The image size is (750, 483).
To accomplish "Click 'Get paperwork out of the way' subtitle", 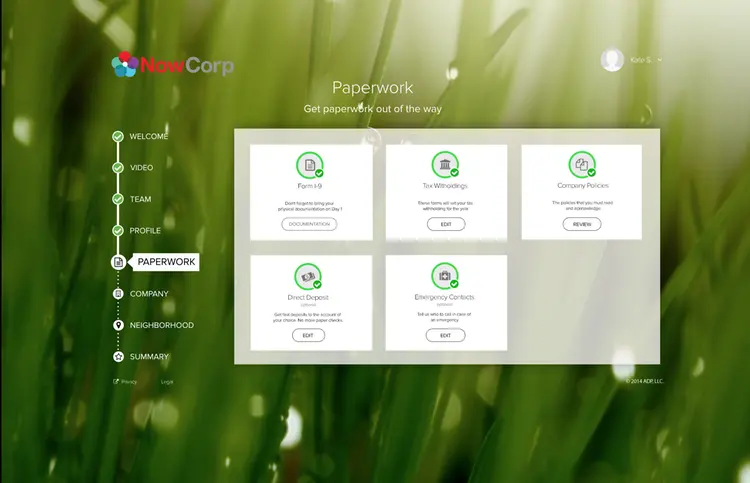I will [x=373, y=109].
